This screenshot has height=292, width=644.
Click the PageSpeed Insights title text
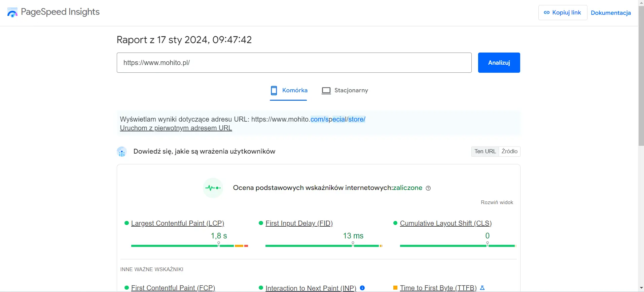(60, 12)
